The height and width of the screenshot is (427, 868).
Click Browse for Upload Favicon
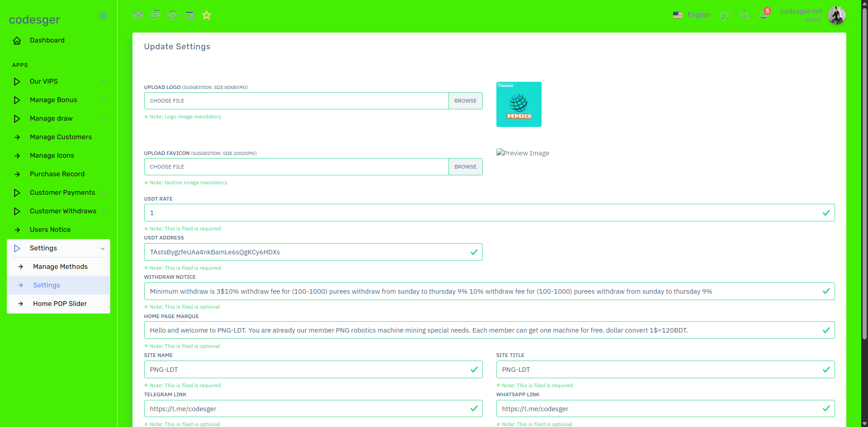pos(465,167)
